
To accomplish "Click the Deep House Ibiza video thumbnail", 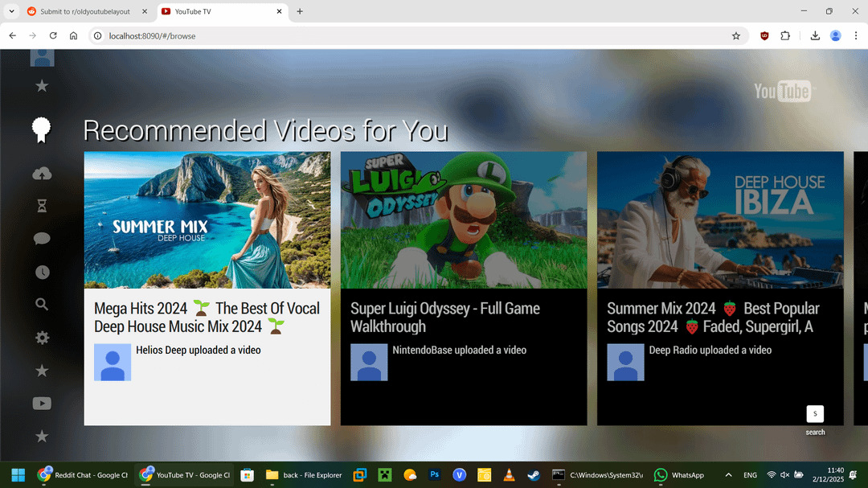I will coord(720,219).
